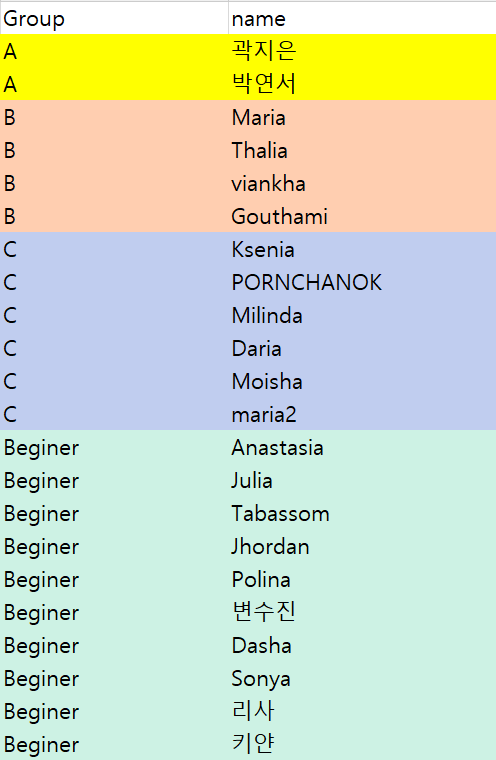Select the cell with 박연서
The image size is (496, 760).
(362, 84)
